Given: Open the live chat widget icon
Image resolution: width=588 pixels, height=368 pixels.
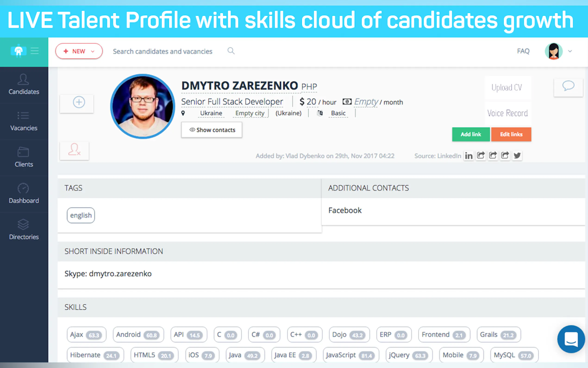Looking at the screenshot, I should tap(571, 339).
